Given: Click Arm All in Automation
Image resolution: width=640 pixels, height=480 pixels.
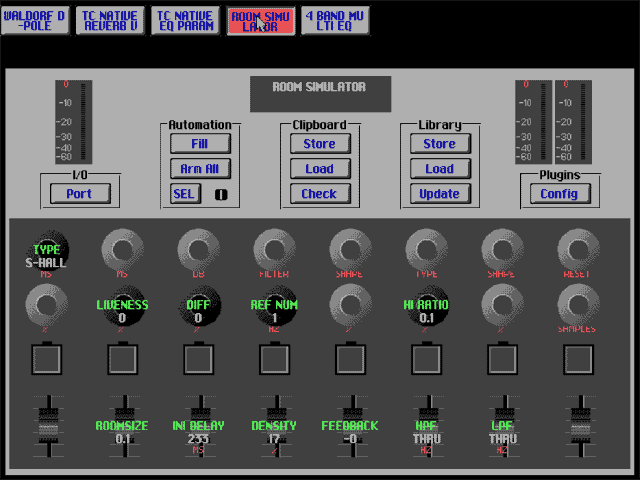Looking at the screenshot, I should tap(200, 169).
